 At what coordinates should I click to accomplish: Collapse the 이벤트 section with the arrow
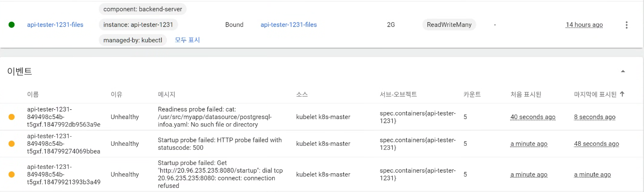pos(623,71)
